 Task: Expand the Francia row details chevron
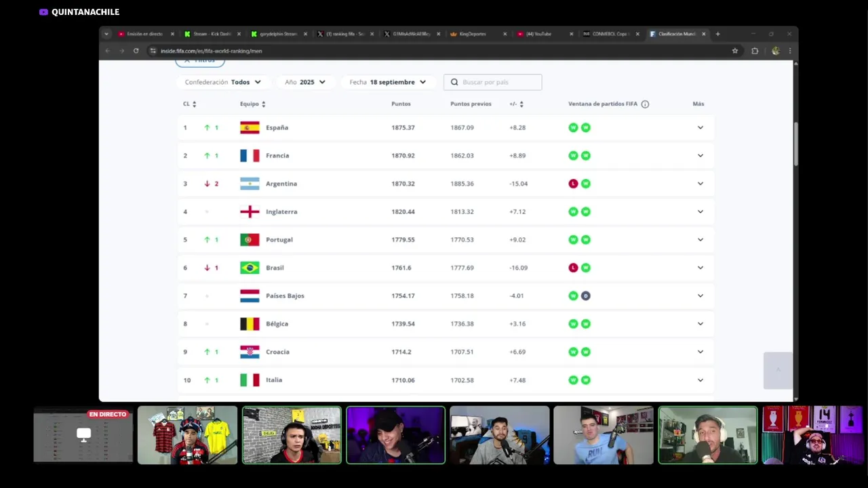pyautogui.click(x=701, y=155)
